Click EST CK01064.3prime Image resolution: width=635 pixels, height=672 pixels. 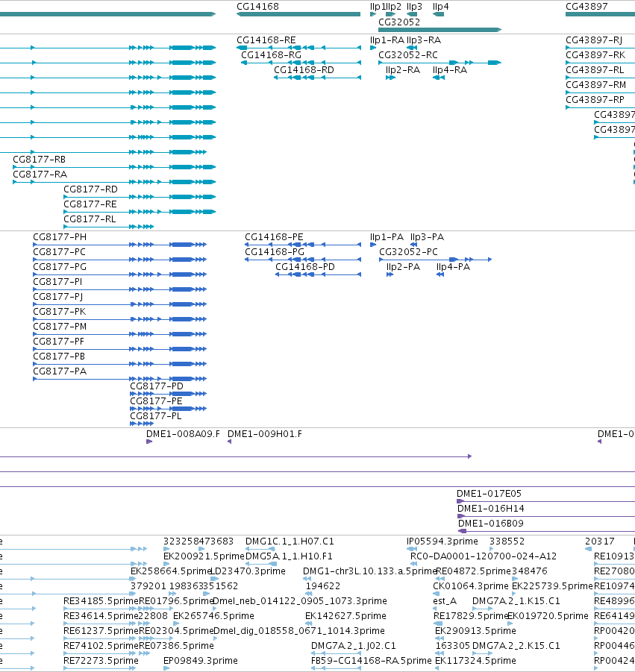470,586
